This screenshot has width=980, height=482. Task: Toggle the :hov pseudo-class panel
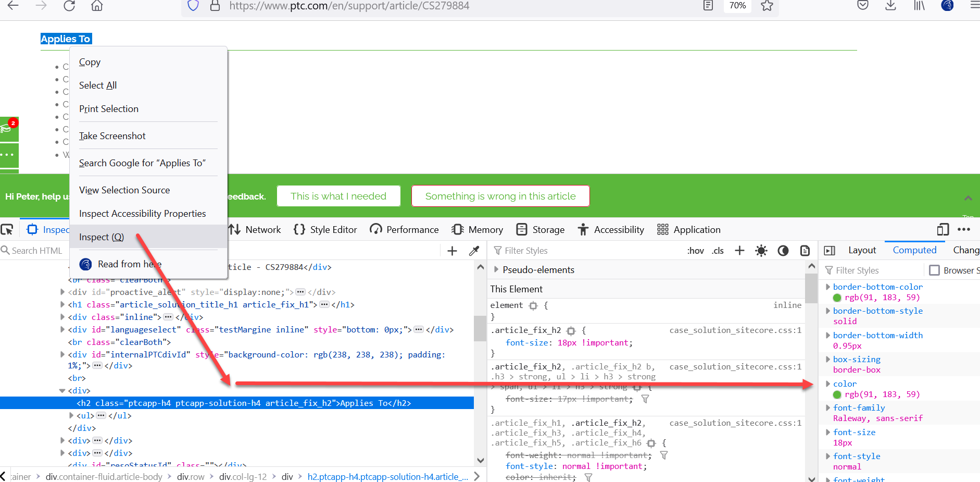(x=696, y=251)
